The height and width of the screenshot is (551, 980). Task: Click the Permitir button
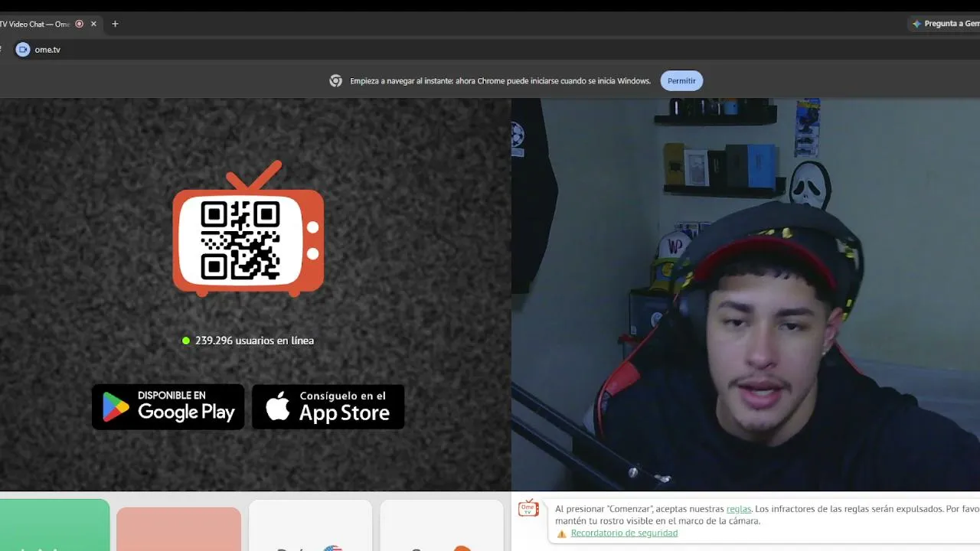681,81
